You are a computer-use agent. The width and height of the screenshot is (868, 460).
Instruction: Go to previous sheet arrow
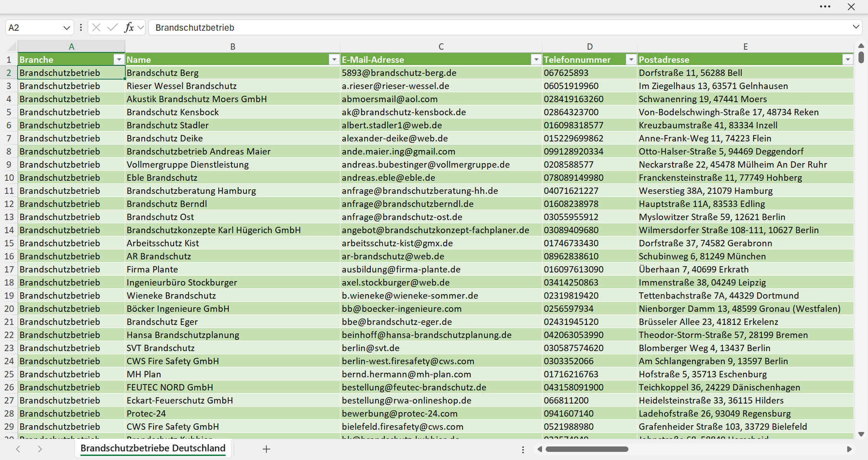18,449
